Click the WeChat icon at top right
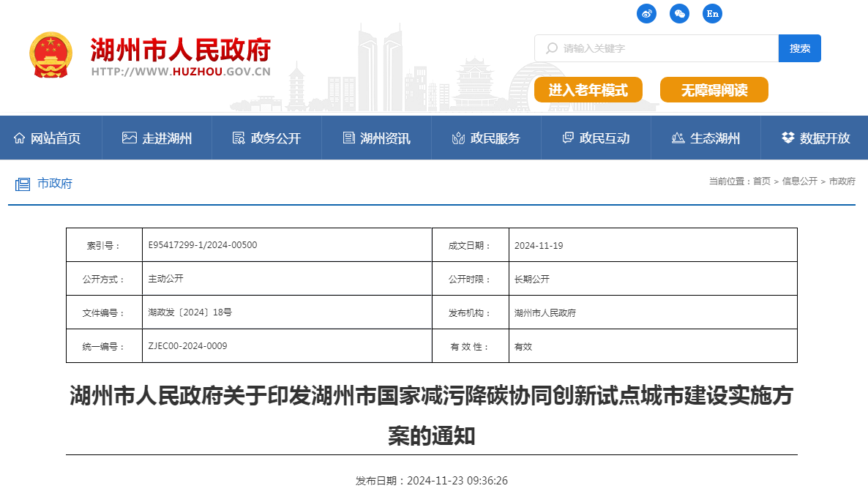The height and width of the screenshot is (502, 868). (679, 13)
